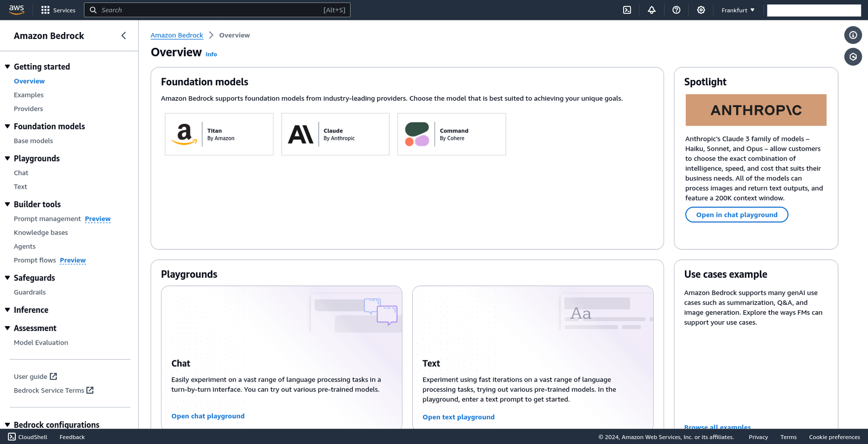Collapse the Amazon Bedrock side navigation
Image resolution: width=868 pixels, height=444 pixels.
(123, 36)
